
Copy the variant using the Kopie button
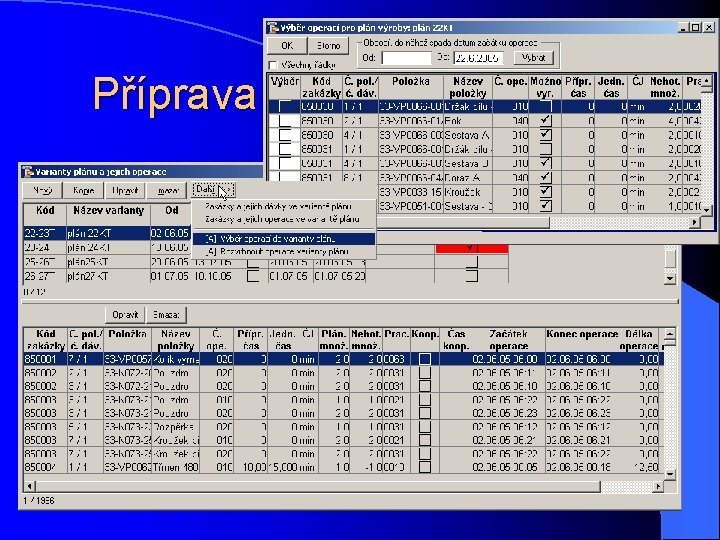pyautogui.click(x=84, y=190)
